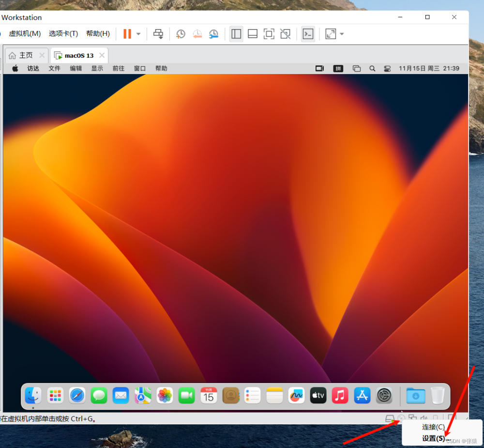Click the display icon in macOS menu bar
The width and height of the screenshot is (484, 448).
click(319, 68)
